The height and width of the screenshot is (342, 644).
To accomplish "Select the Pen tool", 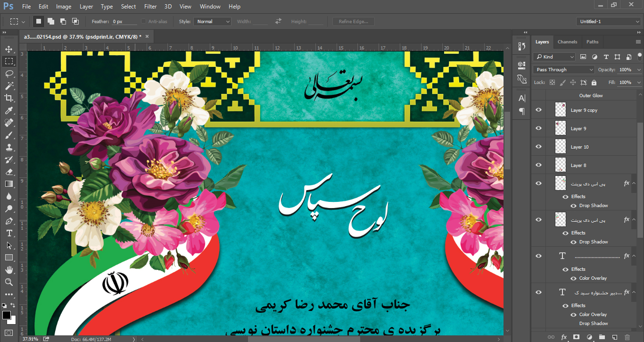I will [x=8, y=221].
